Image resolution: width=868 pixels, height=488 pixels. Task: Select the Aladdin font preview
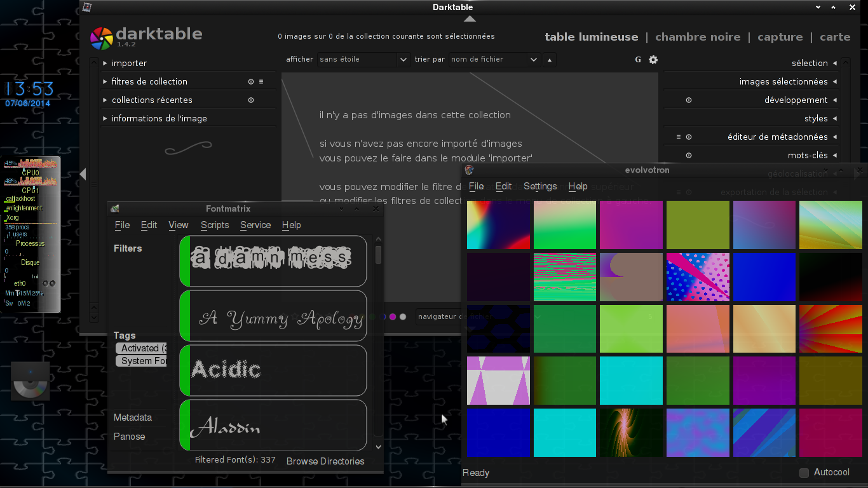pos(273,425)
